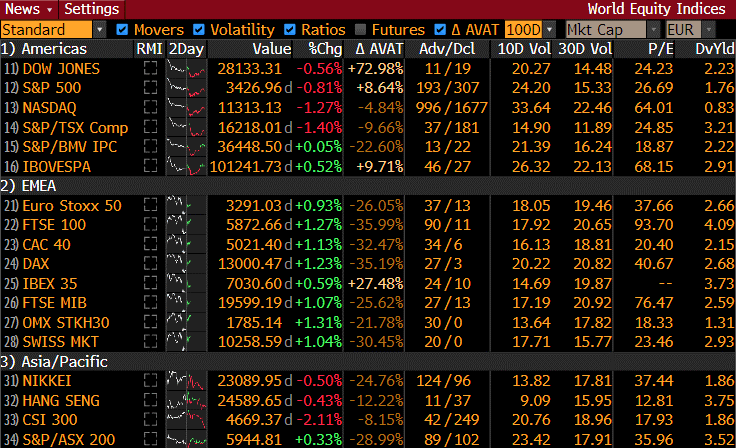Sort by the P/E column header

[661, 49]
